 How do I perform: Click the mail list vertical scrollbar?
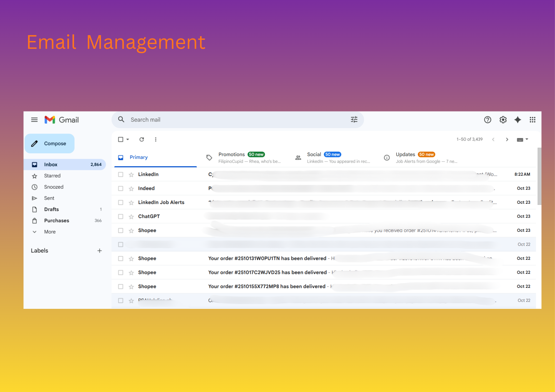(539, 176)
